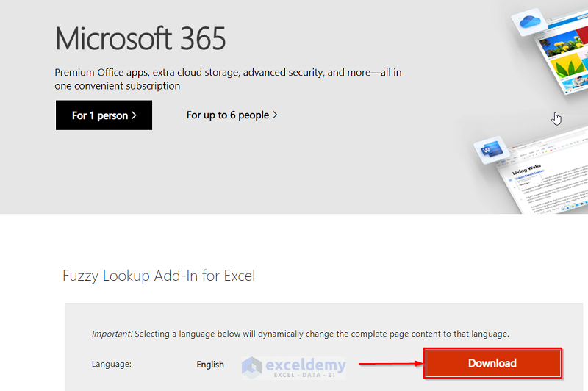Click the 'Living Walls' document title

click(525, 171)
